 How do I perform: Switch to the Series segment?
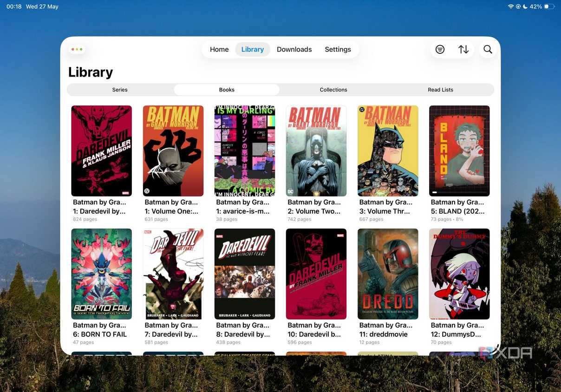tap(120, 90)
